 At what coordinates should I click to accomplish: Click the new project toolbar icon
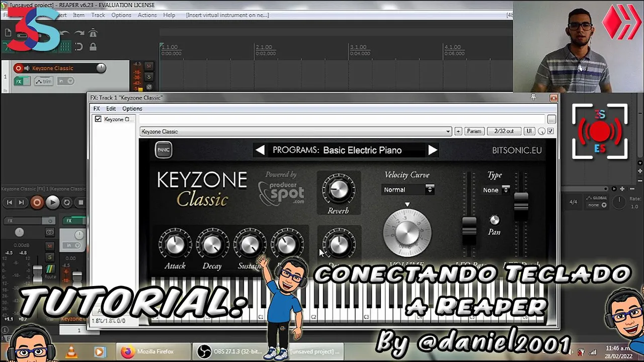click(x=8, y=33)
